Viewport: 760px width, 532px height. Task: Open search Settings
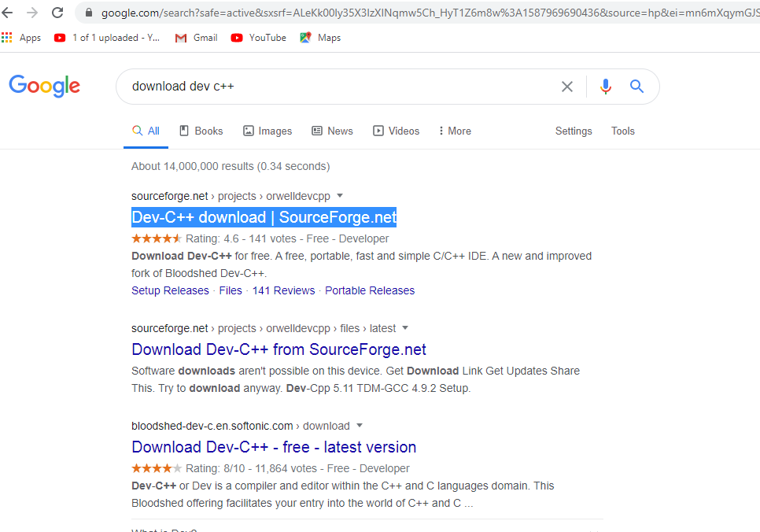pos(574,131)
